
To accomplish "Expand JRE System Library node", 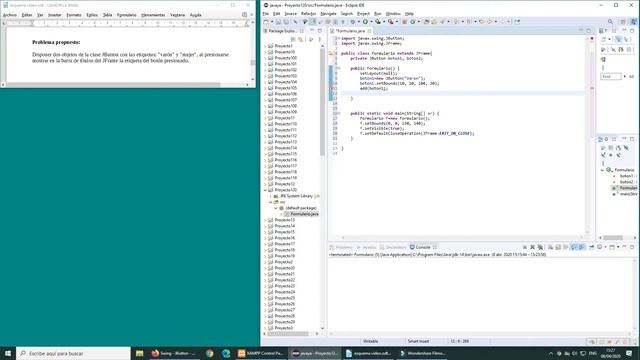I will click(271, 196).
